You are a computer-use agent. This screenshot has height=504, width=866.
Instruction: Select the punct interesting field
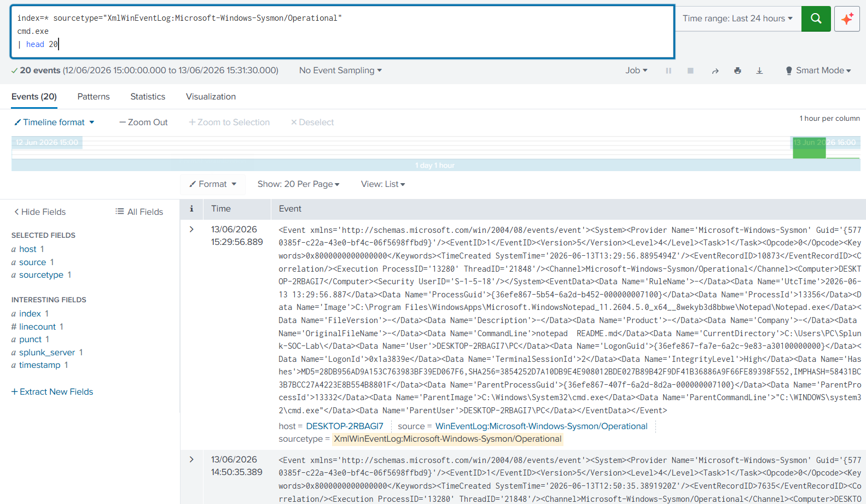(x=30, y=339)
